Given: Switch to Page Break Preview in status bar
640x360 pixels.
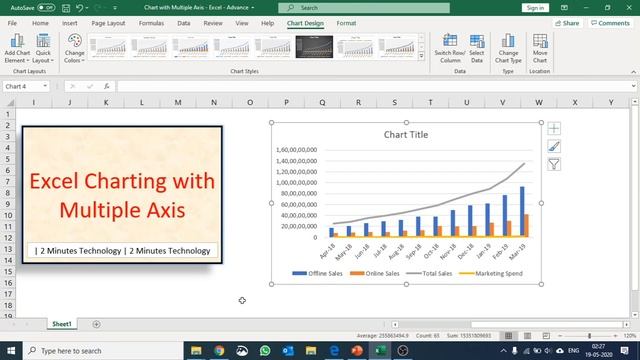Looking at the screenshot, I should [546, 336].
